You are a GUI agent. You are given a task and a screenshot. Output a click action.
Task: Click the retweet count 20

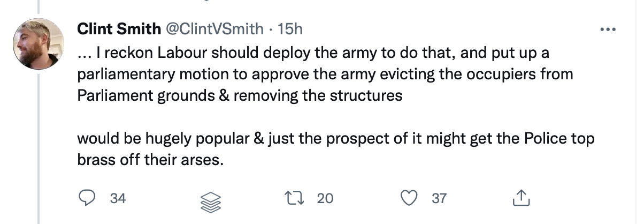click(x=325, y=198)
